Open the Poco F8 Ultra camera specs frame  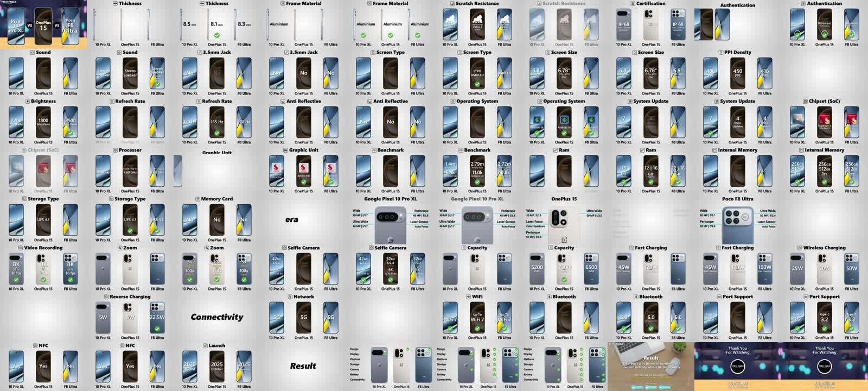pos(738,220)
